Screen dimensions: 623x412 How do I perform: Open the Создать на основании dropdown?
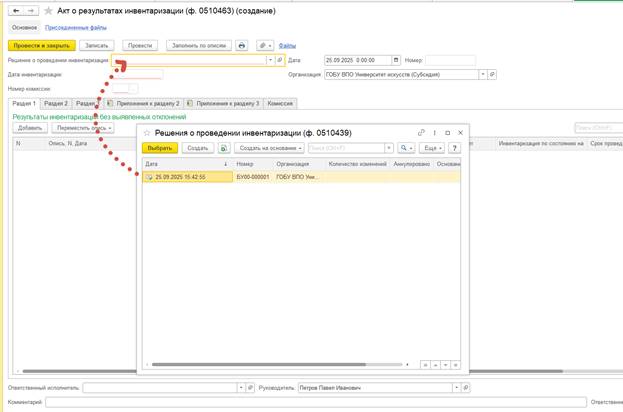click(269, 148)
